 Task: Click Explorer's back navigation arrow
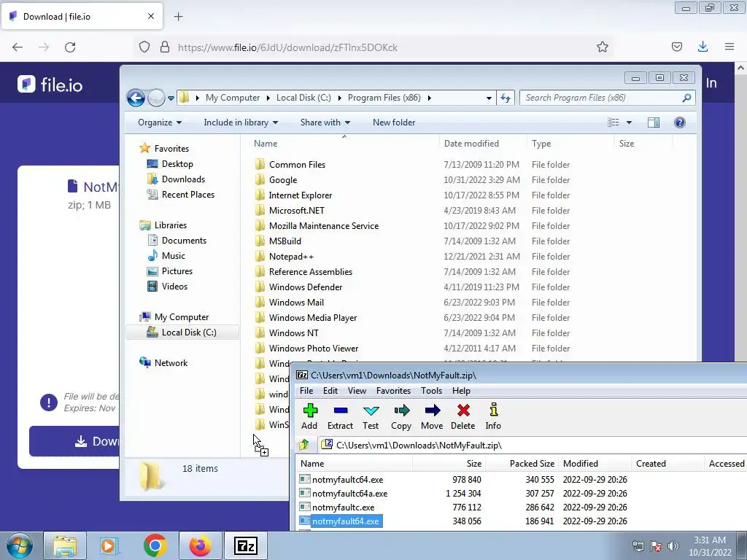point(136,98)
